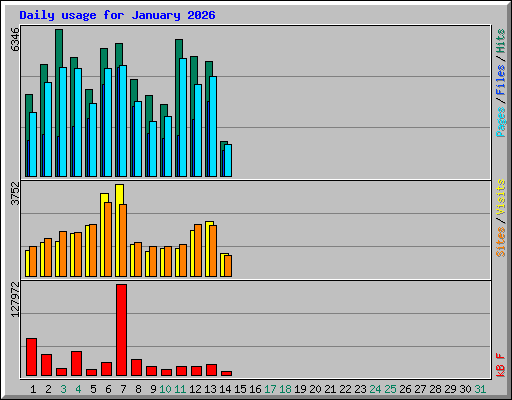Screen dimensions: 512x400
Task: Click the 3752 visits axis value
Action: pyautogui.click(x=15, y=193)
